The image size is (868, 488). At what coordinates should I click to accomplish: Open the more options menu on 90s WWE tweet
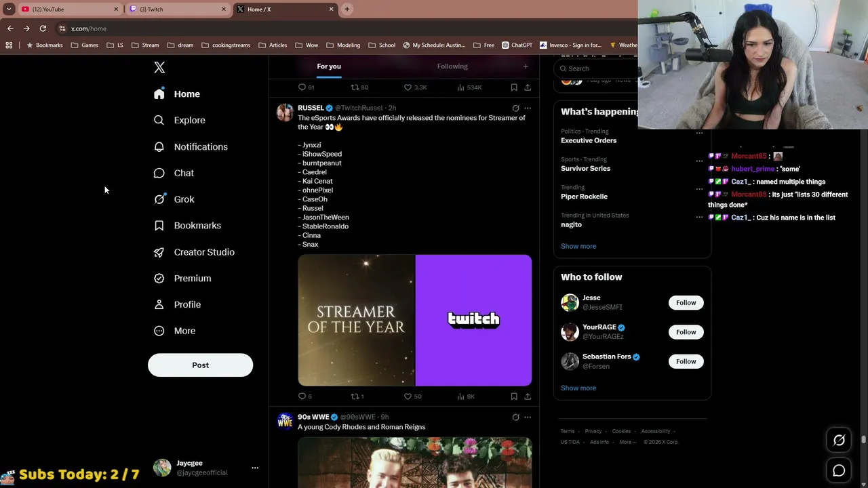coord(528,417)
